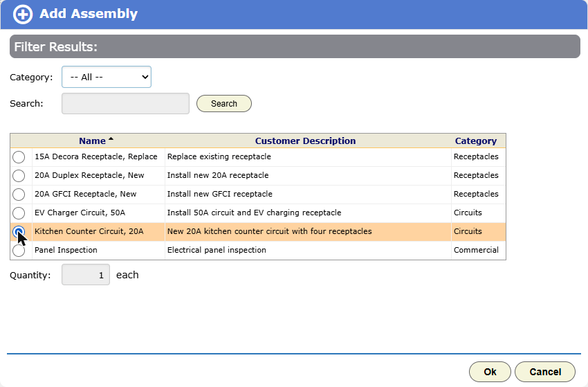Click the '20A GFCI Receptacle, New' name cell
The image size is (588, 387).
click(99, 195)
